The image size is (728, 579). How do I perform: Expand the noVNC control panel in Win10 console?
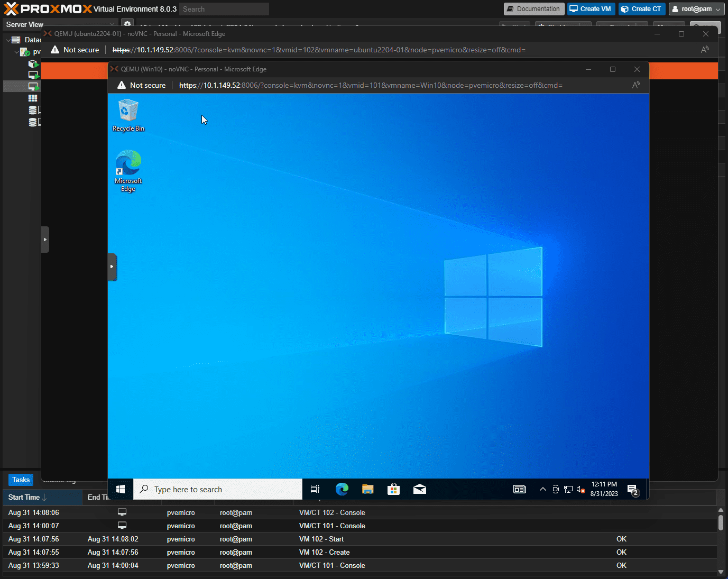[x=112, y=266]
